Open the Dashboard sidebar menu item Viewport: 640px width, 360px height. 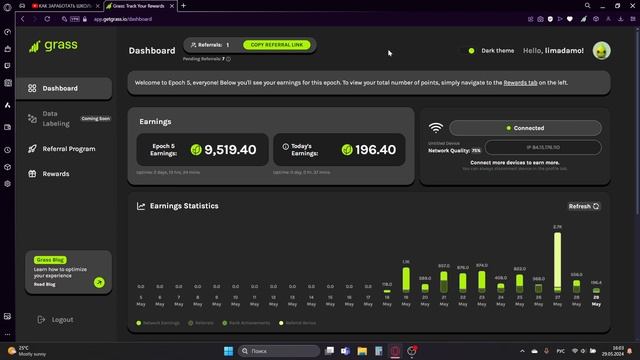(x=64, y=88)
